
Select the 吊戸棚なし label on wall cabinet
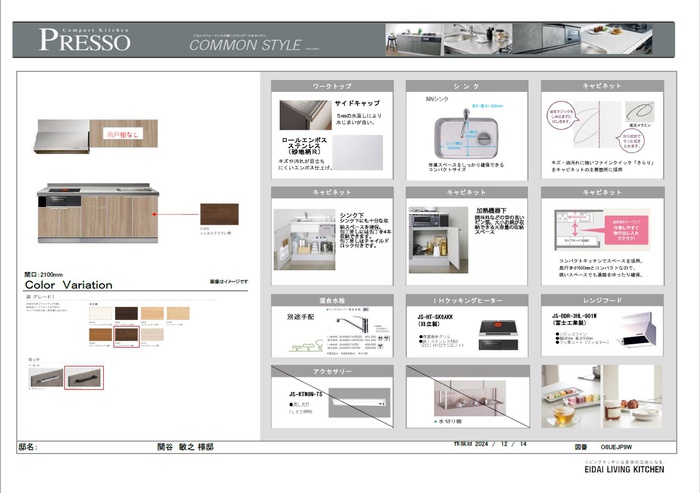[x=123, y=134]
